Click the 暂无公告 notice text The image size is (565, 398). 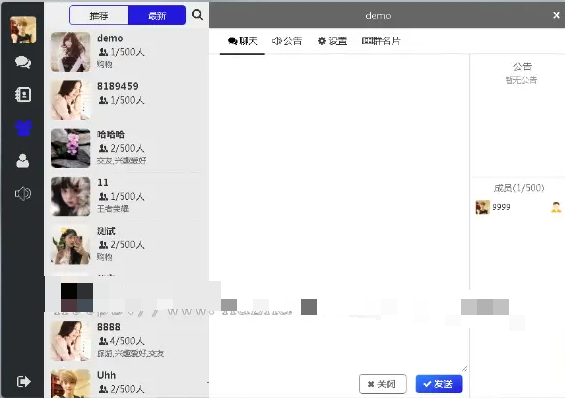point(521,80)
